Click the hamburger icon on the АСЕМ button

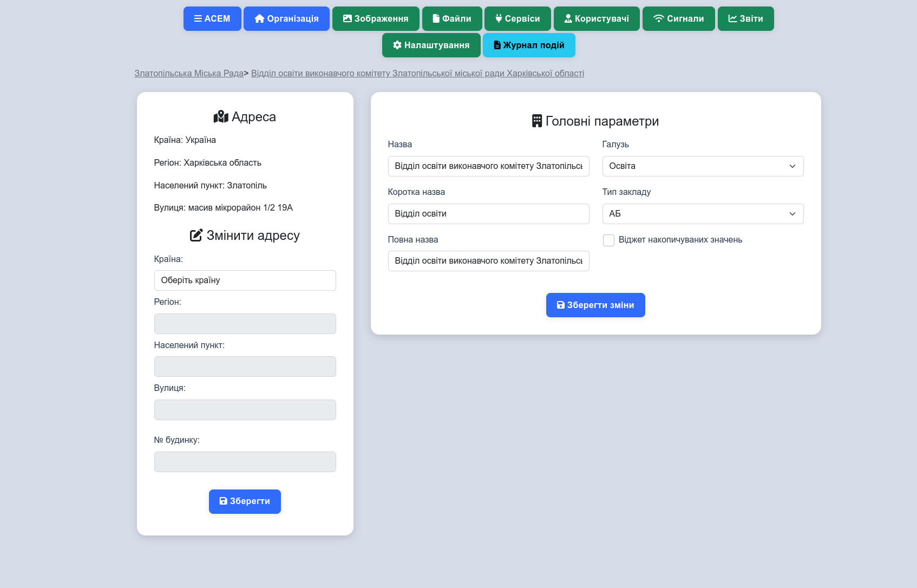pyautogui.click(x=198, y=19)
